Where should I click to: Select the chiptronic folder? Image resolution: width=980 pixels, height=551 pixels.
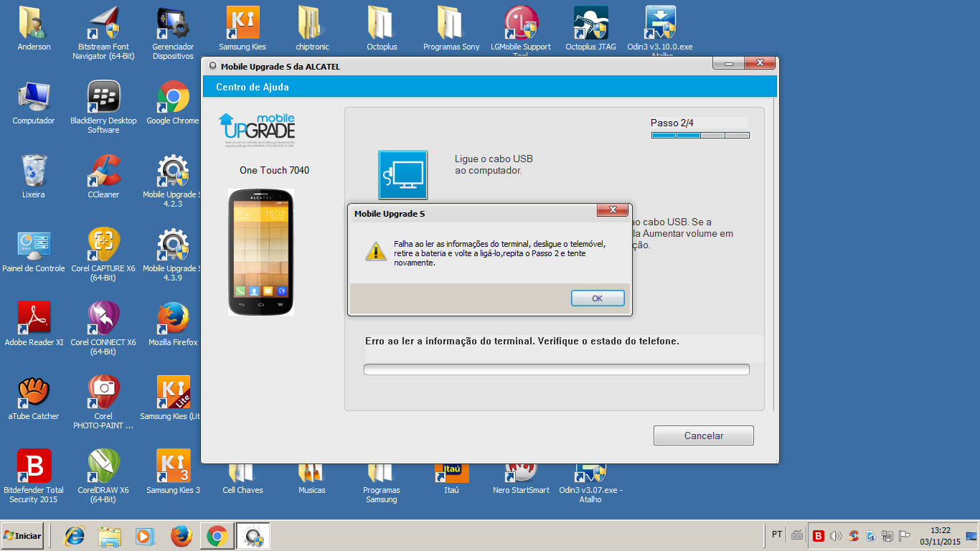(312, 29)
